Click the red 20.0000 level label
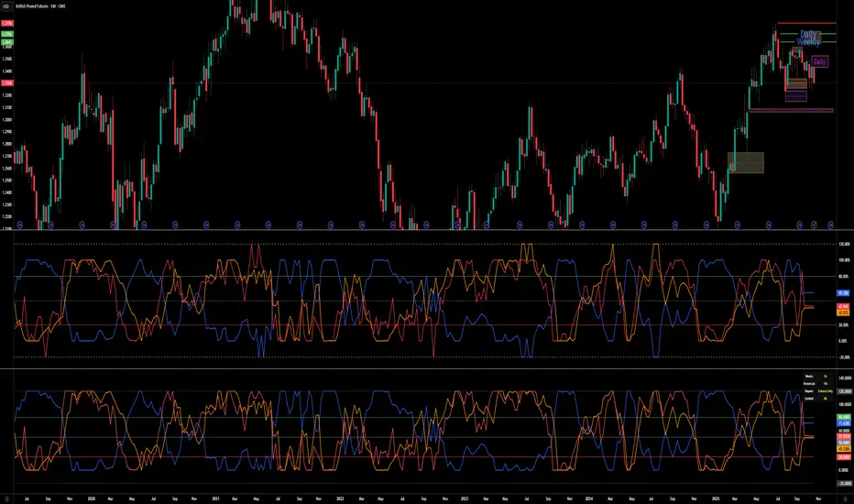The width and height of the screenshot is (854, 504). [x=844, y=457]
